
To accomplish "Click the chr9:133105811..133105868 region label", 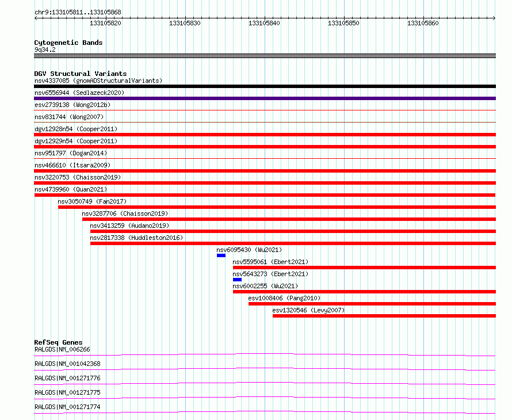I will click(x=78, y=13).
